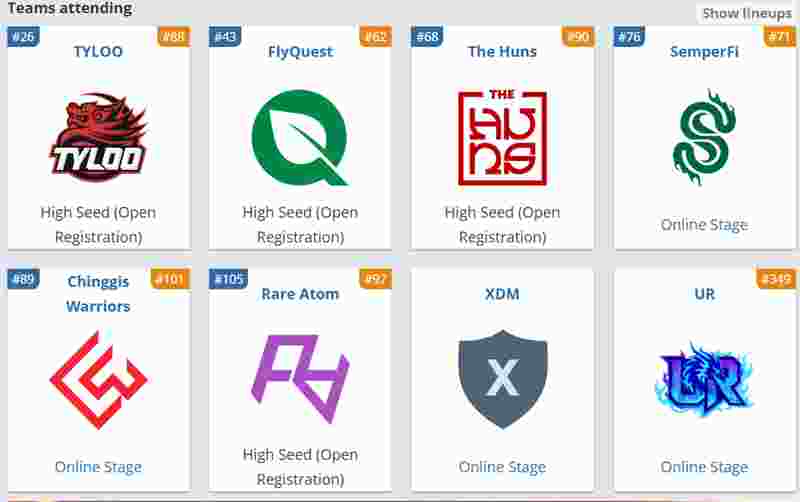
Task: Click Online Stage under Chinggis Warriors
Action: click(98, 467)
